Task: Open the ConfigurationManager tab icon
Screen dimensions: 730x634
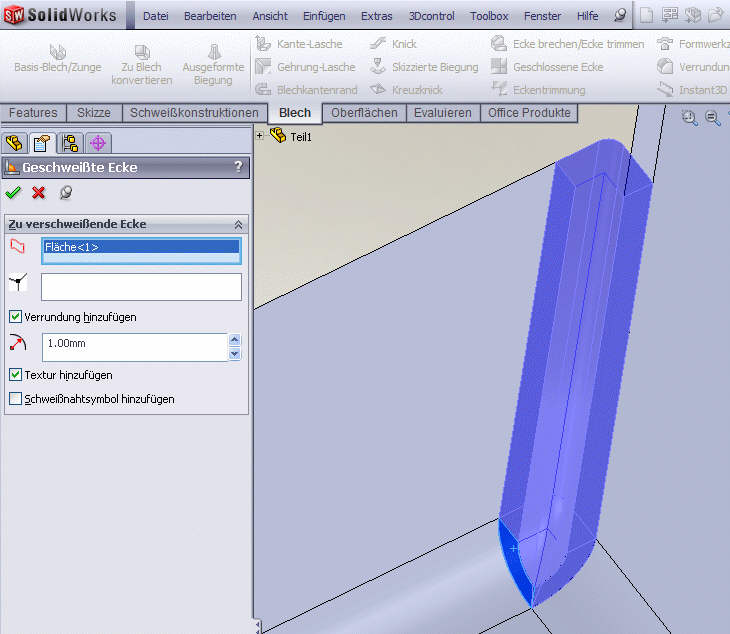Action: (x=69, y=143)
